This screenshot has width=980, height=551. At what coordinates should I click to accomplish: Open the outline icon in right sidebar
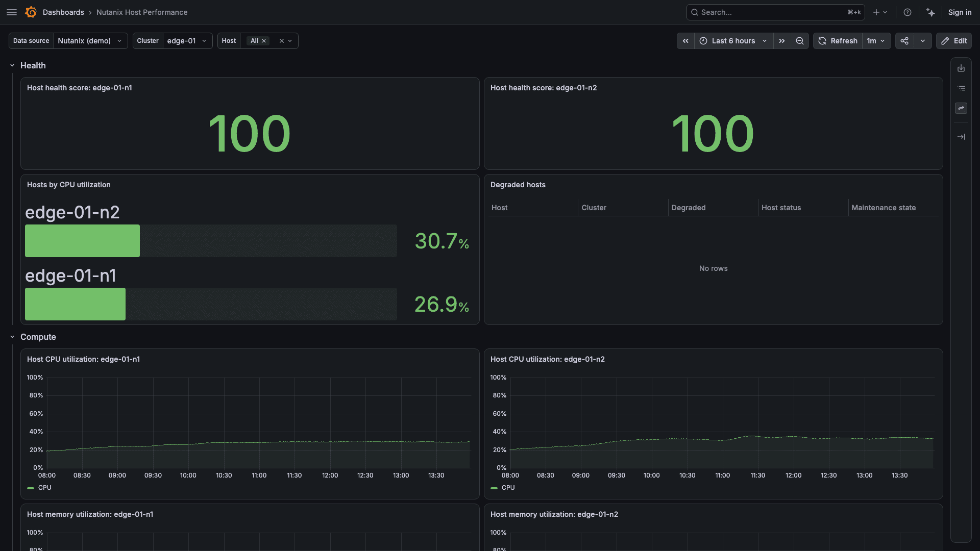[x=961, y=88]
